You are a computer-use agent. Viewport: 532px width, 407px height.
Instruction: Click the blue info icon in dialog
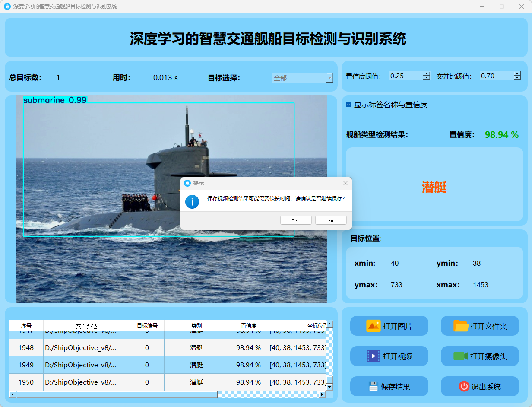click(x=192, y=202)
